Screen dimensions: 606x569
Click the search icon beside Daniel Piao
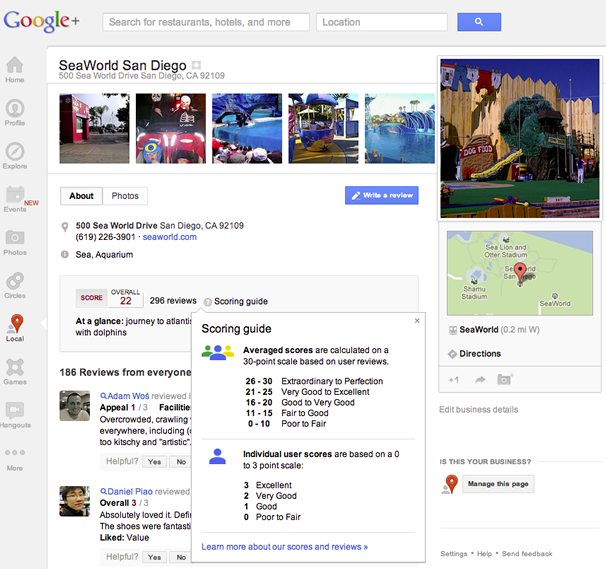[x=103, y=491]
